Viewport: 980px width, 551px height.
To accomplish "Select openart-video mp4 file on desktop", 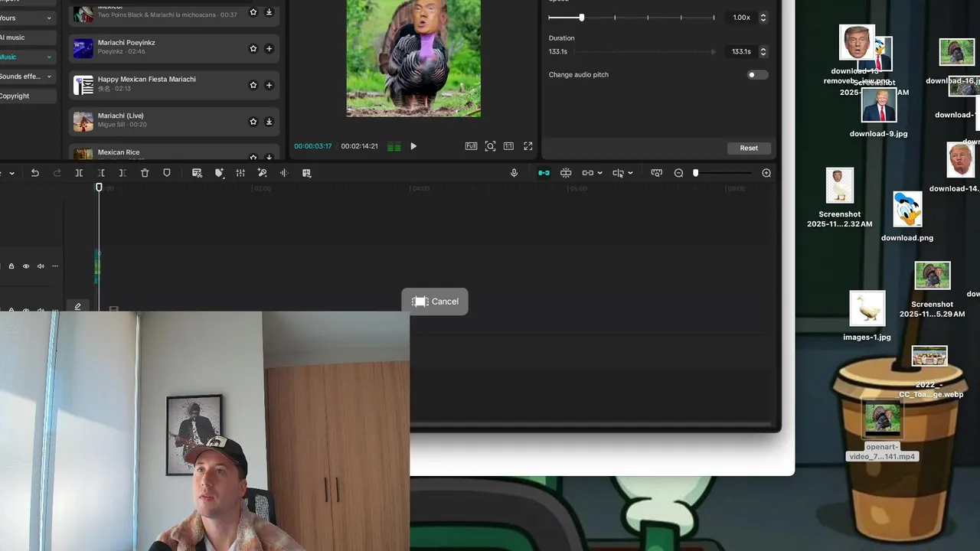I will [882, 432].
